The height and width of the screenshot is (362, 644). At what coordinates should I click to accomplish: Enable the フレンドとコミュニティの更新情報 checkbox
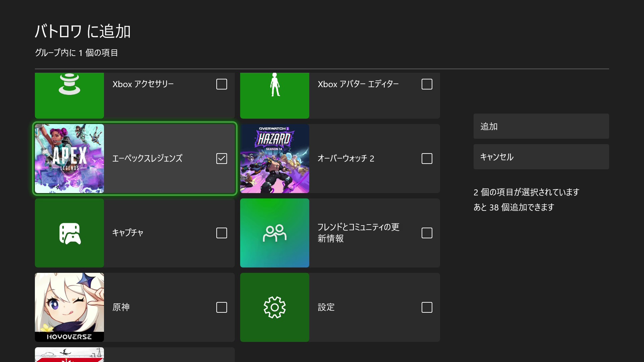tap(427, 233)
